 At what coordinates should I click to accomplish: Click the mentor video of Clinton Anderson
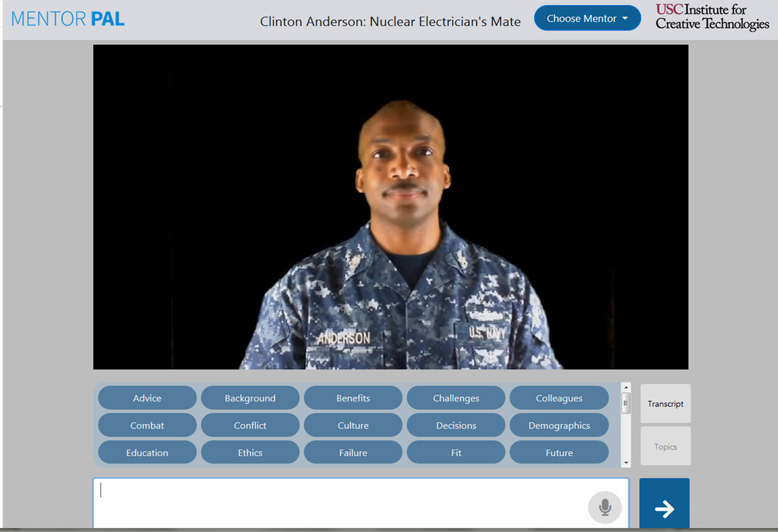point(391,207)
